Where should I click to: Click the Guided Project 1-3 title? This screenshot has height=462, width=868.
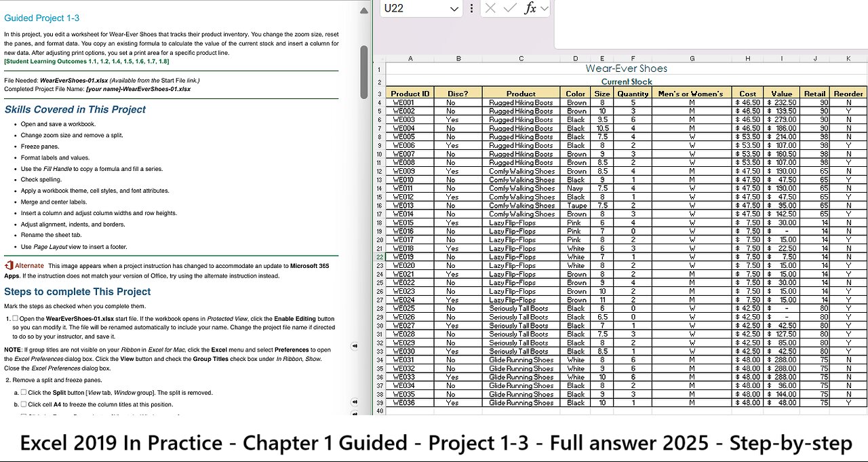pyautogui.click(x=41, y=18)
